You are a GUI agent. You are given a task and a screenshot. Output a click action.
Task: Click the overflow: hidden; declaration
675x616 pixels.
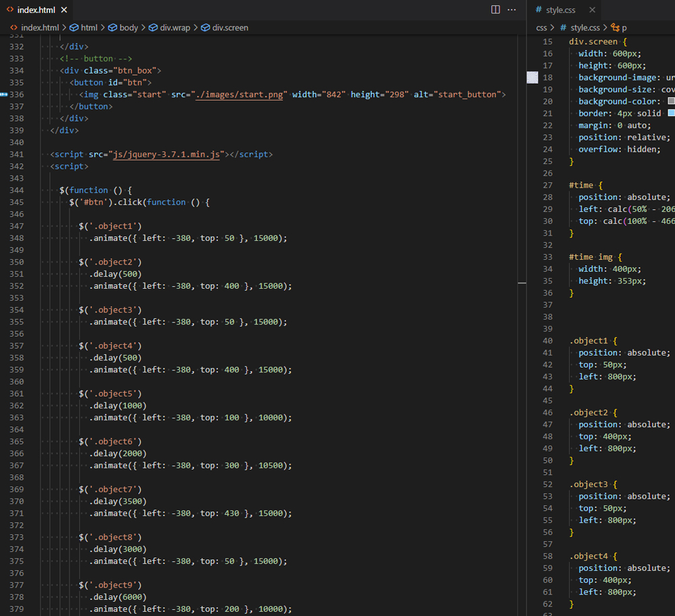(x=620, y=149)
